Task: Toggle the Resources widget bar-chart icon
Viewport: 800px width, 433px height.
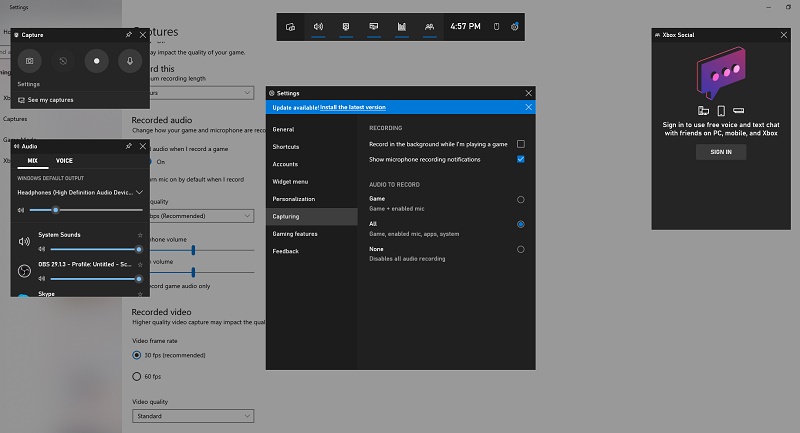Action: 402,27
